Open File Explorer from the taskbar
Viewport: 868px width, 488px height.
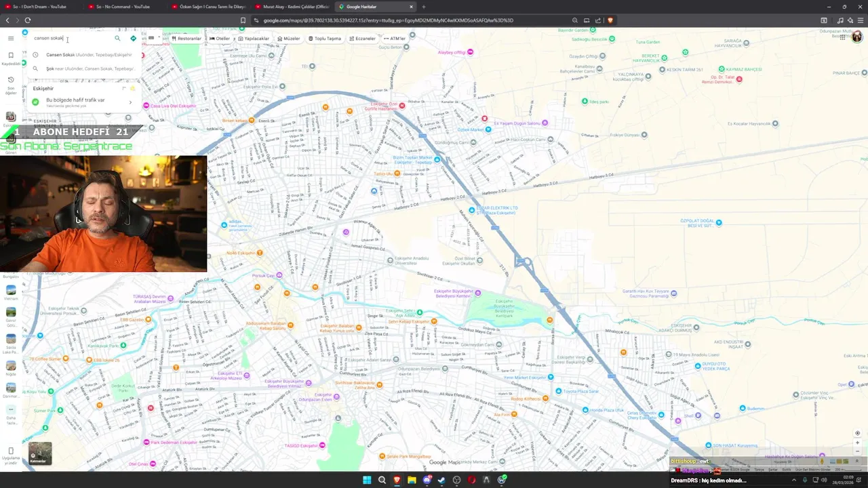click(412, 480)
